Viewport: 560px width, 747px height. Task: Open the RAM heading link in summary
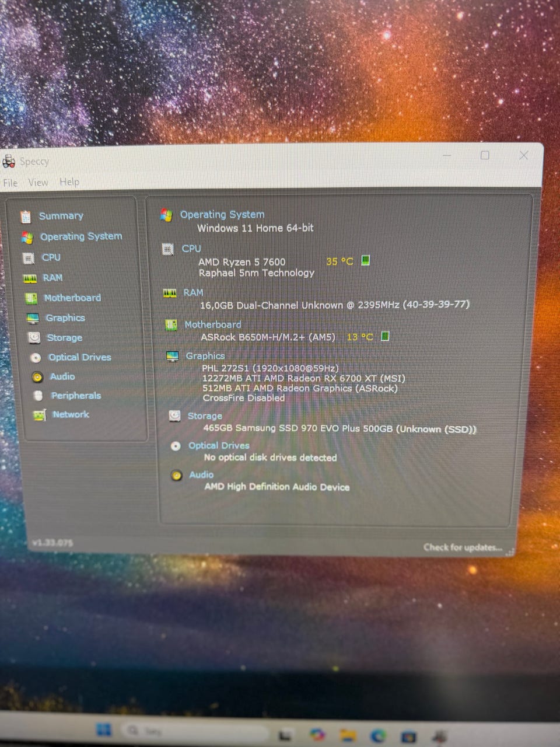pos(194,292)
